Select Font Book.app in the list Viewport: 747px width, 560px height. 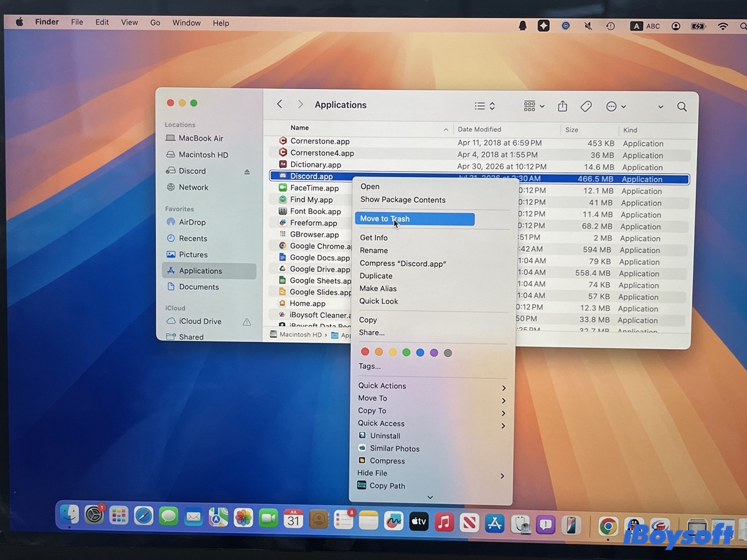coord(316,212)
